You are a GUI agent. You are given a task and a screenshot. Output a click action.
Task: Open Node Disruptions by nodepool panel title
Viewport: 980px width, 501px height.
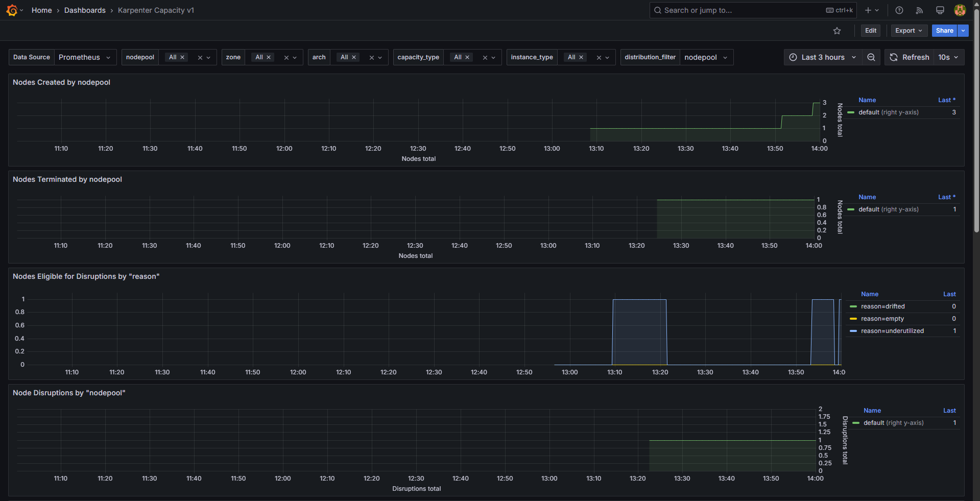point(69,393)
